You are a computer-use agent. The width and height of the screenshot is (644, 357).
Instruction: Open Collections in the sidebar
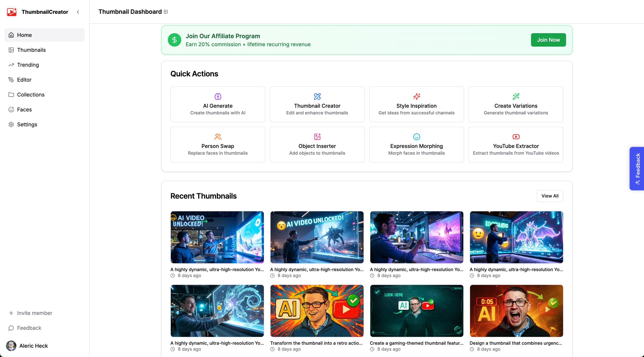point(30,95)
